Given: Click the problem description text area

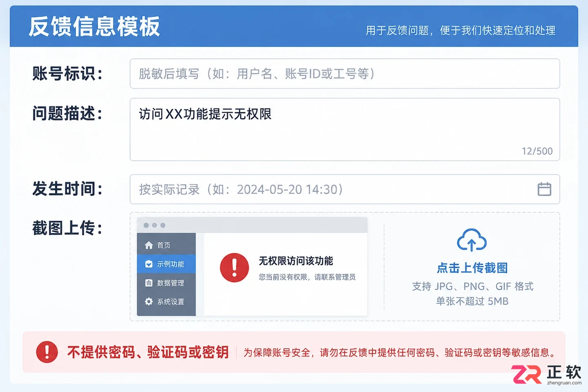Looking at the screenshot, I should coord(345,129).
